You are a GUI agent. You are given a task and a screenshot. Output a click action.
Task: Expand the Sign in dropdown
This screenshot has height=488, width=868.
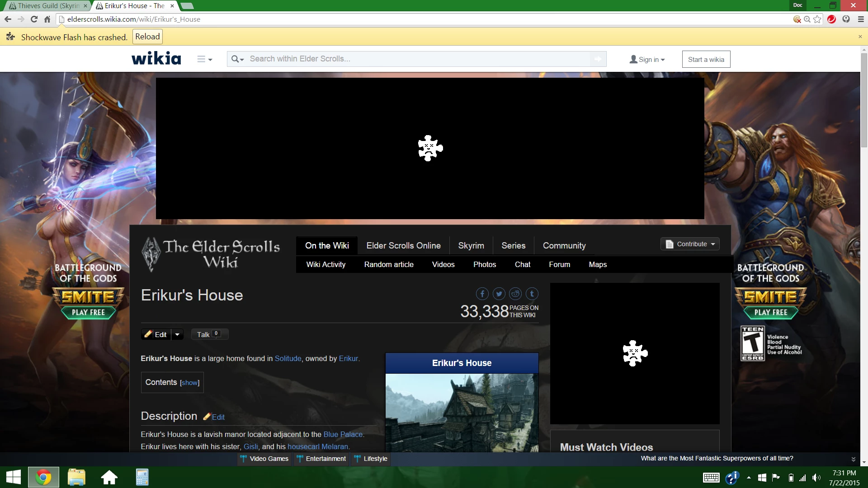pyautogui.click(x=647, y=60)
